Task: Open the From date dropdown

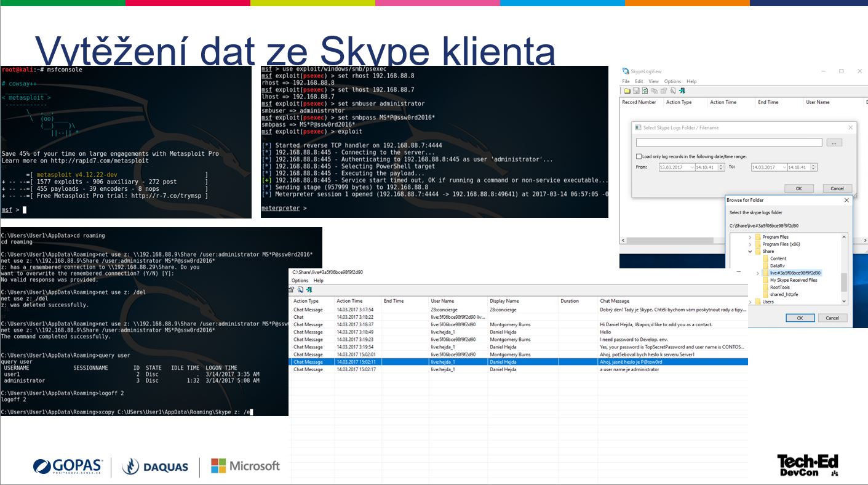Action: (692, 167)
